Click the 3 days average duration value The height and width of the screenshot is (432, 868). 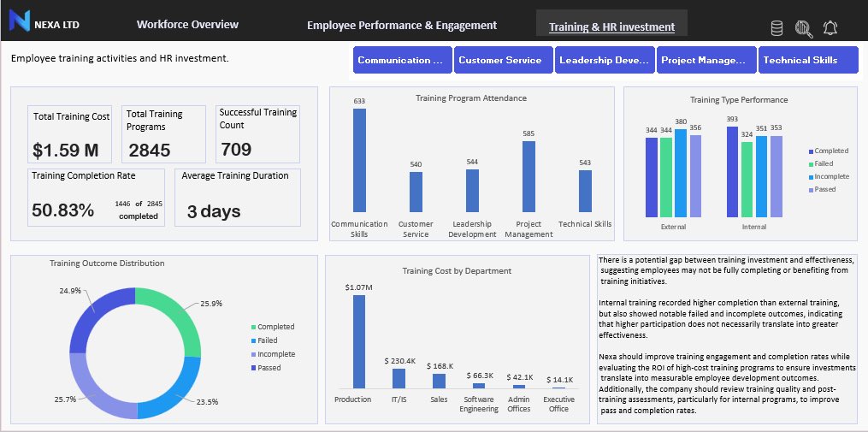click(x=214, y=211)
